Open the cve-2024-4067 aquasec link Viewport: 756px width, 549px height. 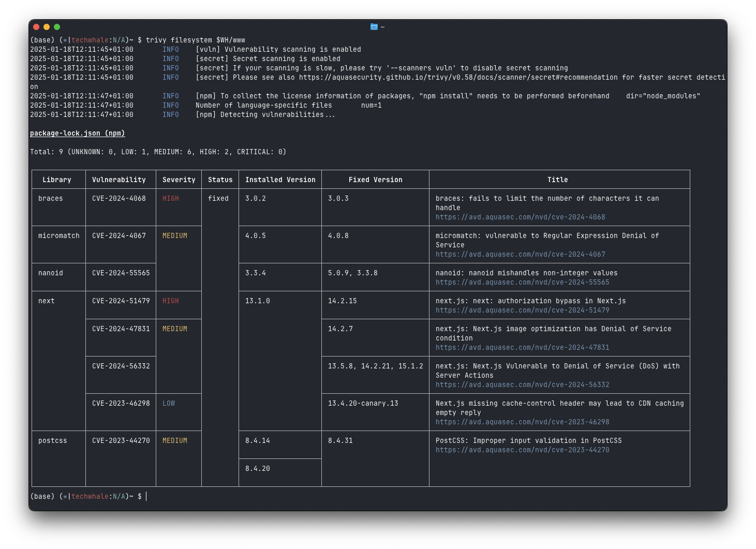(x=520, y=255)
